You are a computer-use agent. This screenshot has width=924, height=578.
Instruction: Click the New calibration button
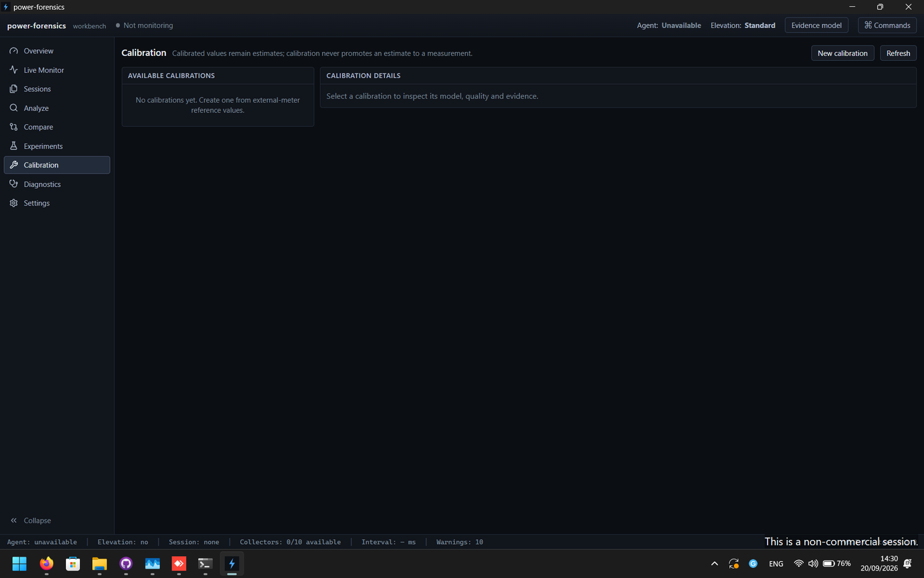(x=843, y=53)
